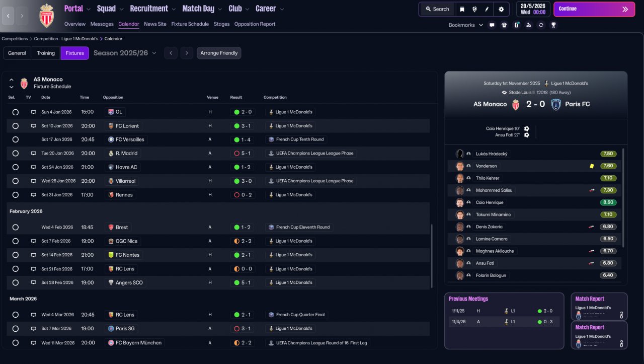The height and width of the screenshot is (364, 644).
Task: Switch to the Messages tab
Action: click(102, 24)
